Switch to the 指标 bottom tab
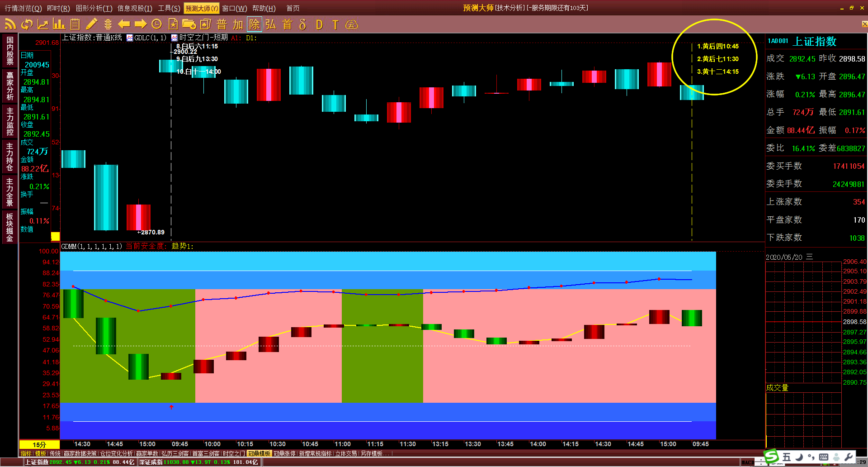Screen dimensions: 868x467 pos(26,453)
